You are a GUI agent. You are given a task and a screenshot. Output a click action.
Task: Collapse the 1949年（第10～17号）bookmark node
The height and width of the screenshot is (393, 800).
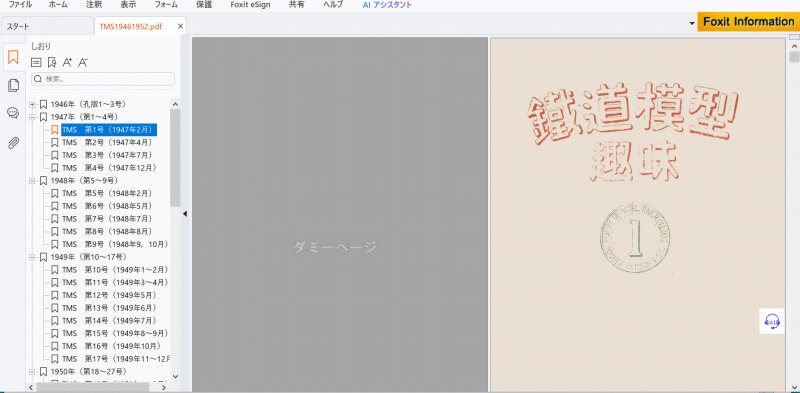32,257
